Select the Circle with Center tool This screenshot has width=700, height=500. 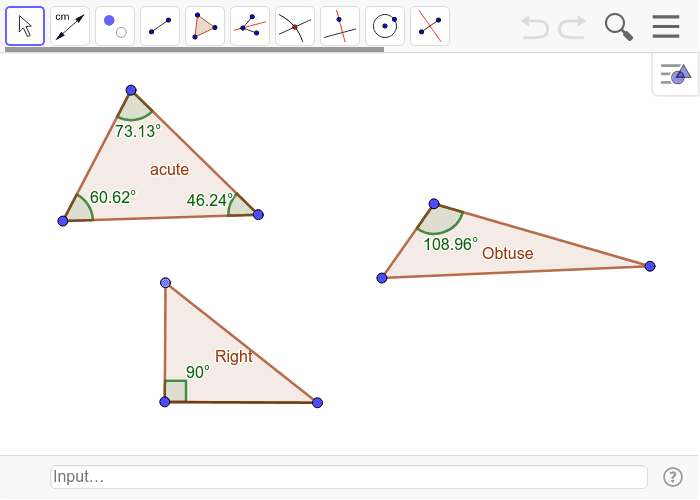(x=385, y=26)
